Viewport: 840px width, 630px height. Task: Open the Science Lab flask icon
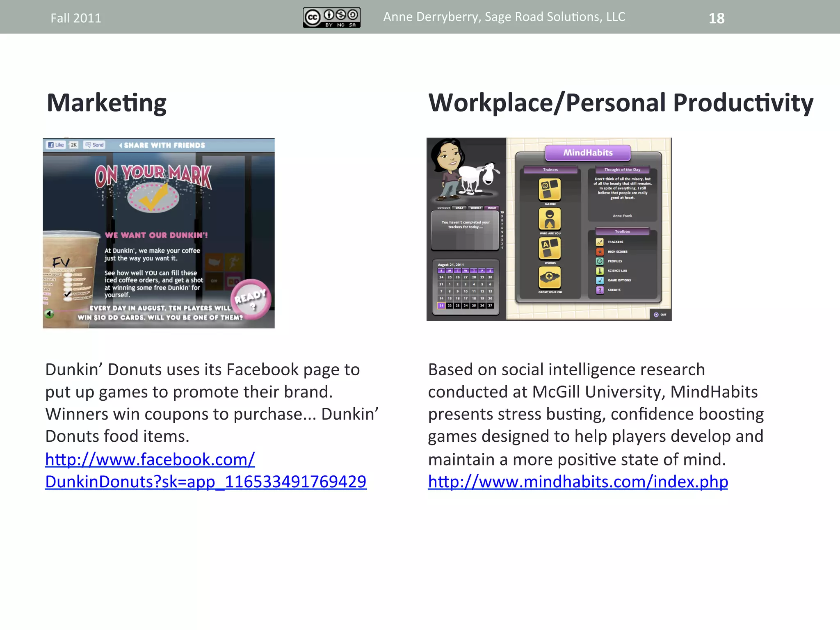(x=600, y=271)
